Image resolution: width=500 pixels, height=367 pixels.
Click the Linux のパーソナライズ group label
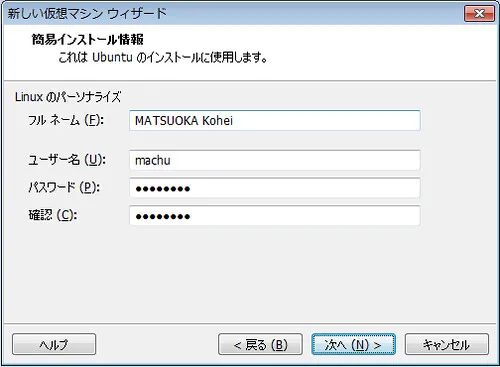point(68,97)
